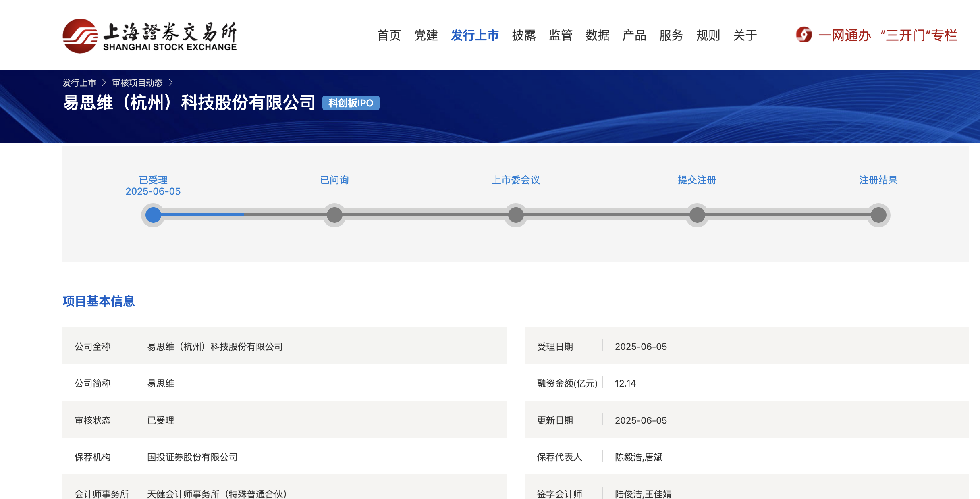
Task: Click the blue 已受理 timeline node
Action: [x=153, y=215]
